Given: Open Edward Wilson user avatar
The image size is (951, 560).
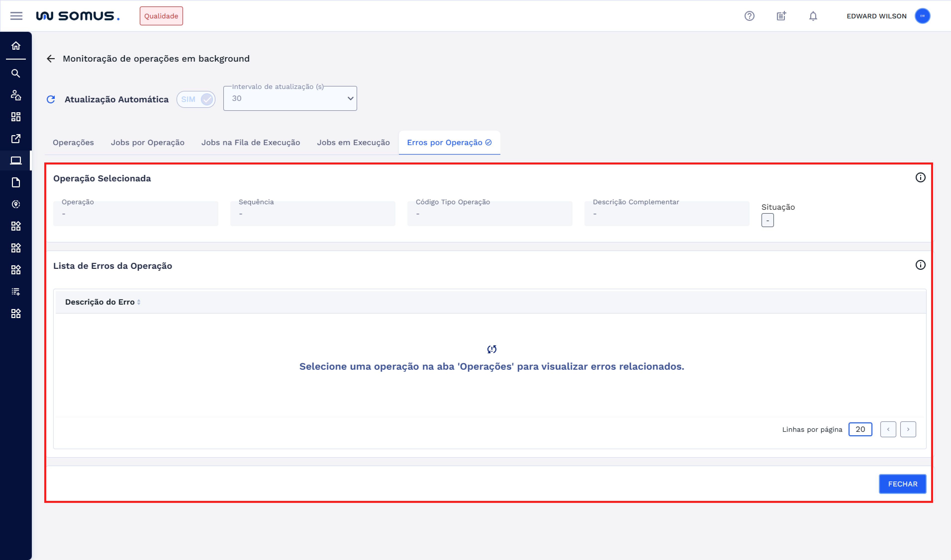Looking at the screenshot, I should pyautogui.click(x=922, y=16).
